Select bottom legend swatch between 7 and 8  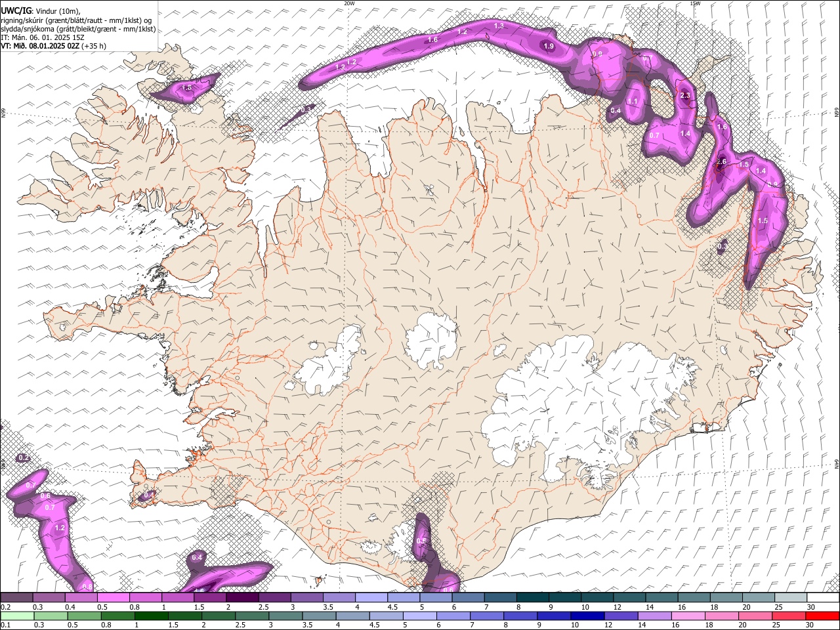(486, 616)
